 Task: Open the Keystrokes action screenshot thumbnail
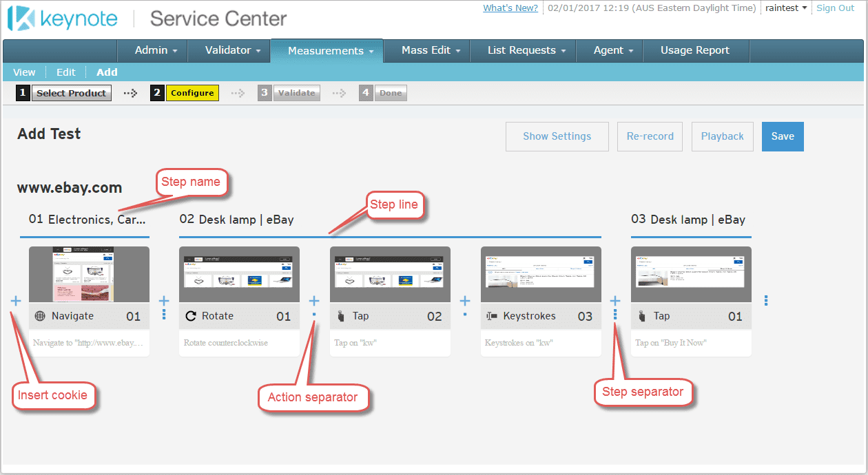click(x=541, y=274)
